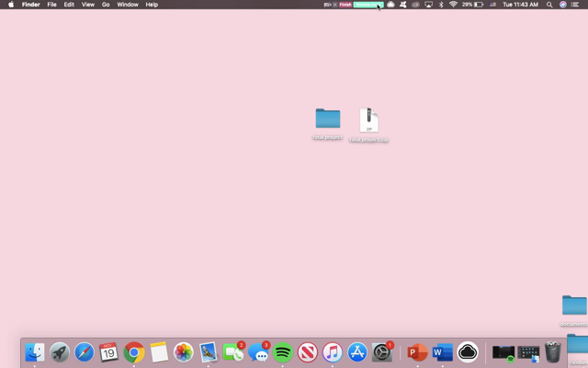Open the Wi-Fi status menu
588x368 pixels.
[x=453, y=5]
